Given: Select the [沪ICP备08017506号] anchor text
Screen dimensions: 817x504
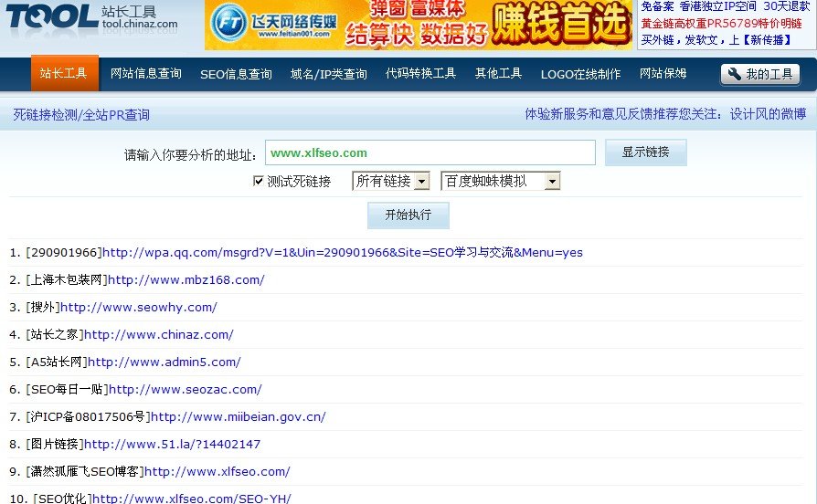Looking at the screenshot, I should [x=88, y=417].
